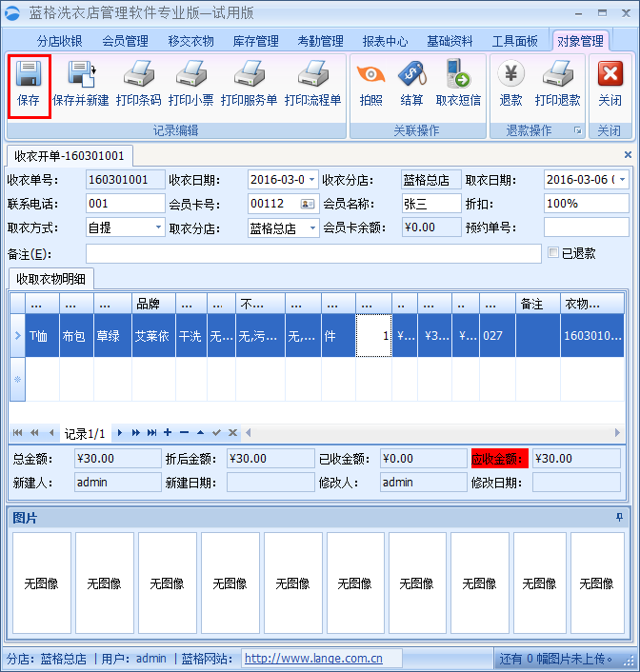640x672 pixels.
Task: Click 打印条码 print barcode icon
Action: 138,73
